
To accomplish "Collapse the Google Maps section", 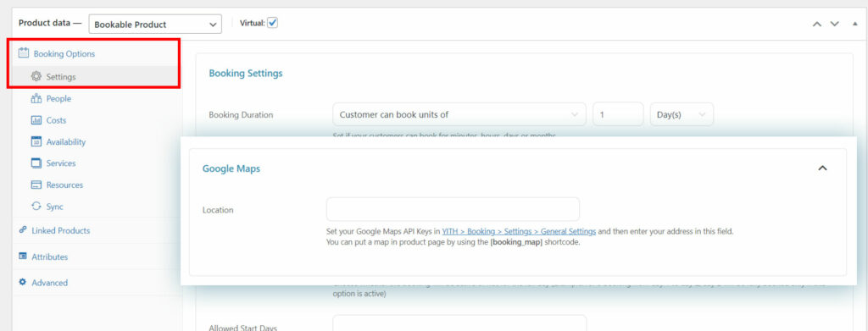I will [x=822, y=168].
